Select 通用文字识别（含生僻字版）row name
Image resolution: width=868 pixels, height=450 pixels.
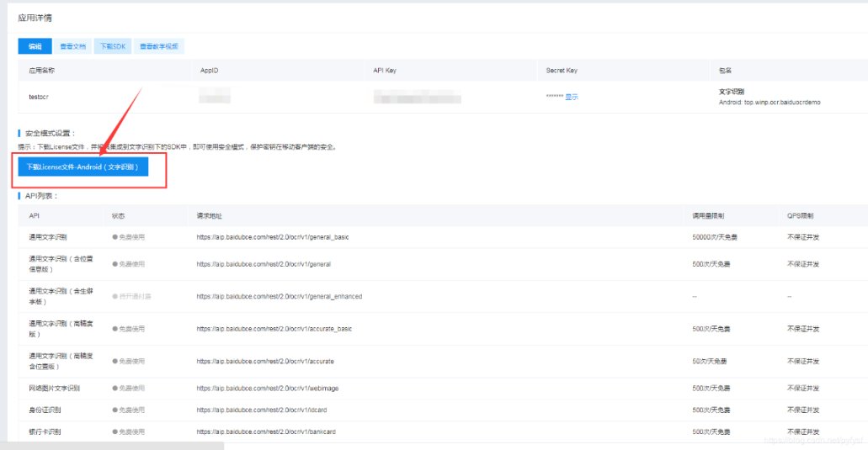61,296
